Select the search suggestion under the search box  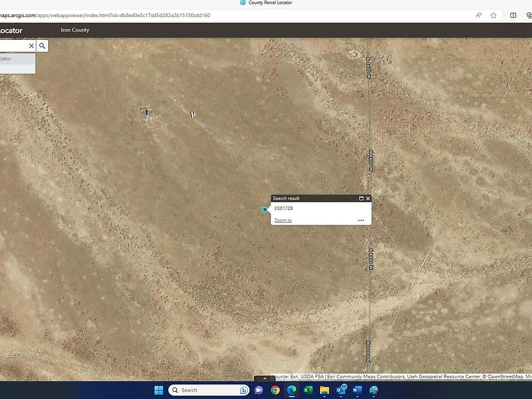click(x=17, y=59)
